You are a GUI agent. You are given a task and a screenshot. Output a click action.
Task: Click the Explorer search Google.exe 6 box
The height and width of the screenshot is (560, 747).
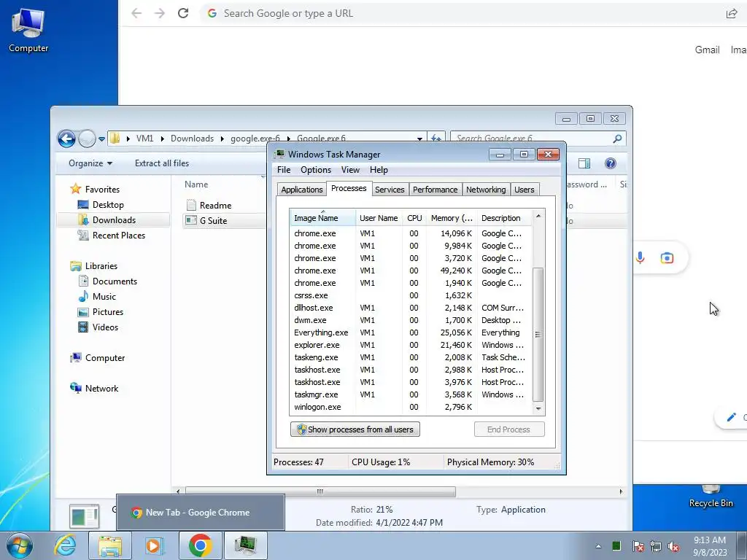click(532, 139)
